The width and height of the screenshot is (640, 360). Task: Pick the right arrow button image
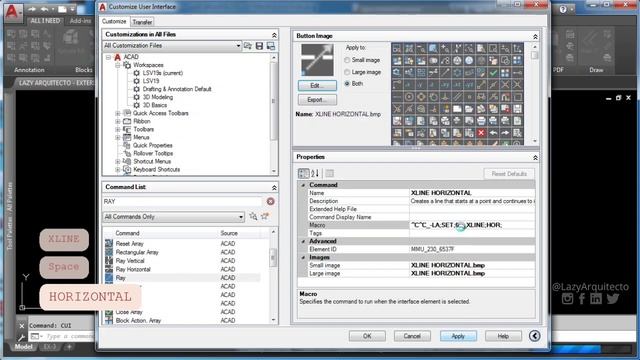(x=505, y=133)
